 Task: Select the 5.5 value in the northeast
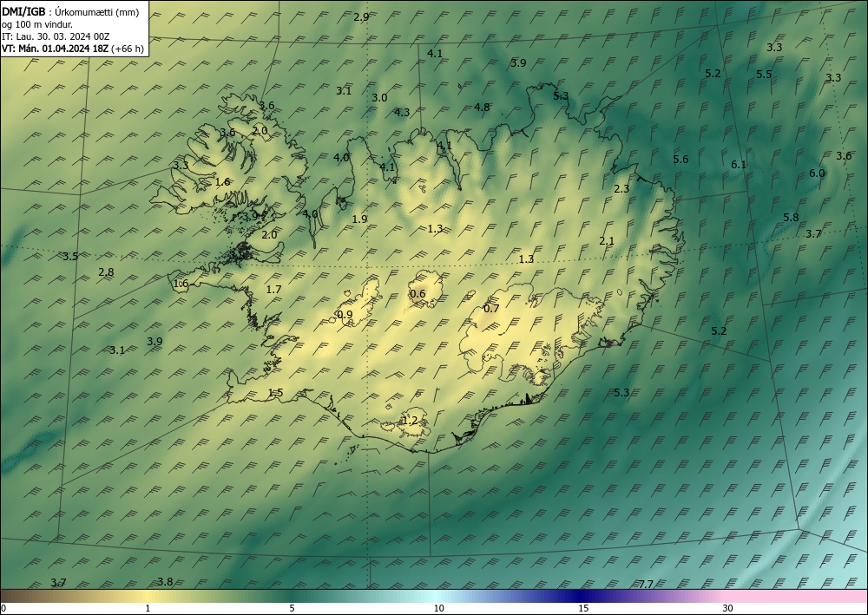(x=764, y=75)
